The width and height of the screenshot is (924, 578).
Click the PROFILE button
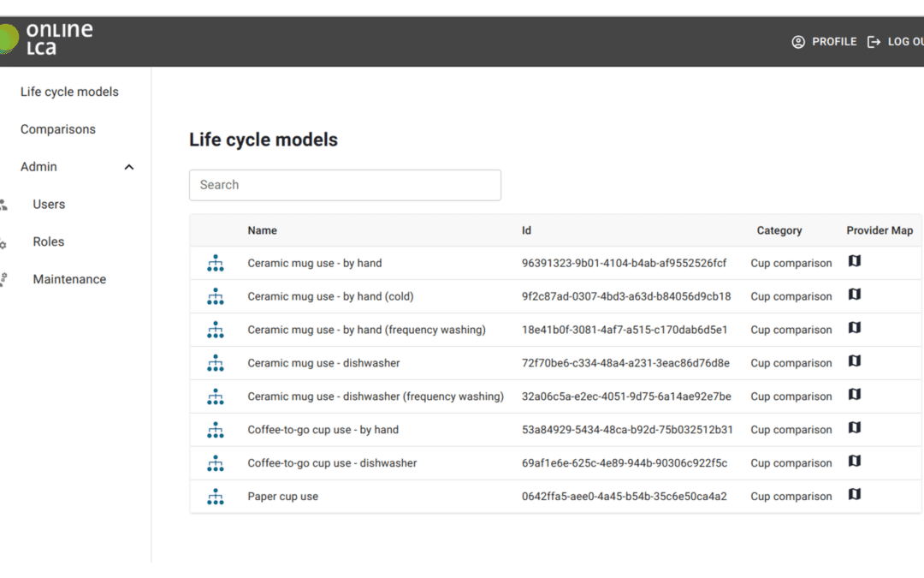pos(824,42)
